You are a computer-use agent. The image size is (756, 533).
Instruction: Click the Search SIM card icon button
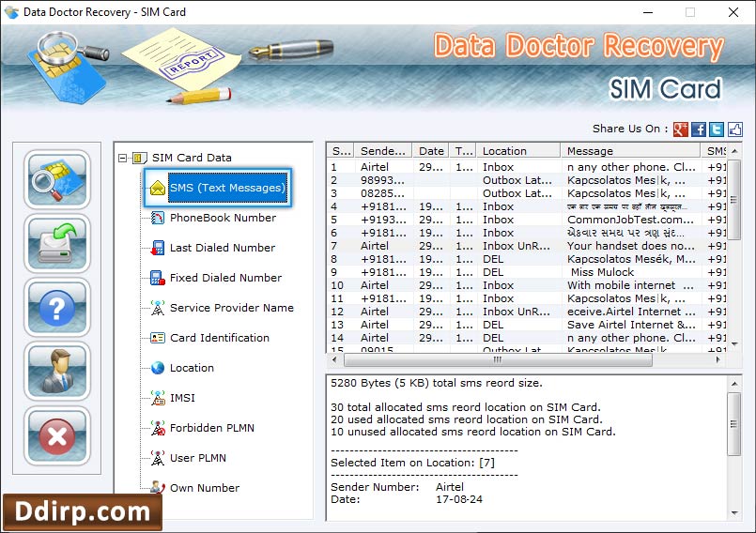[x=57, y=179]
